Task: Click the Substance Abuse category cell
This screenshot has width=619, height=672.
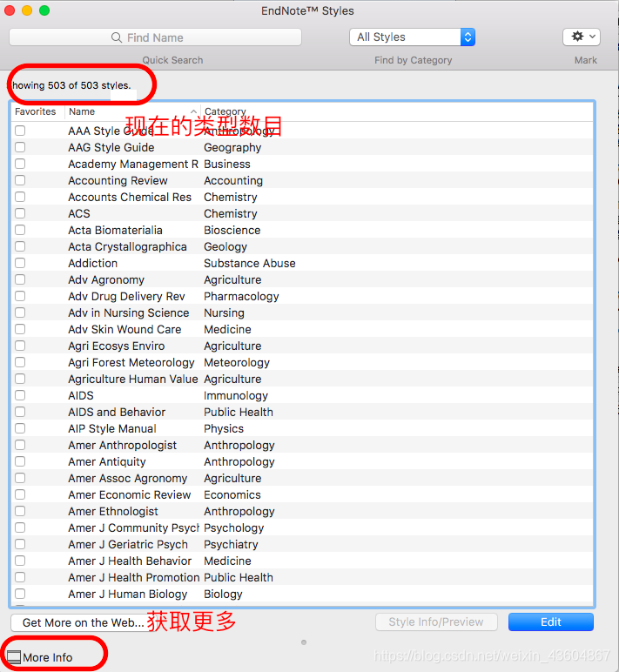Action: [x=250, y=263]
